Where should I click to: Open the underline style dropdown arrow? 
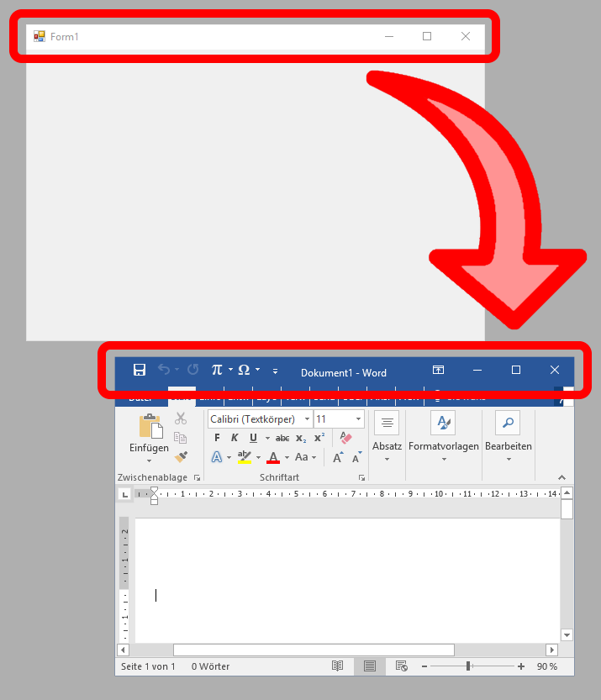click(x=267, y=438)
